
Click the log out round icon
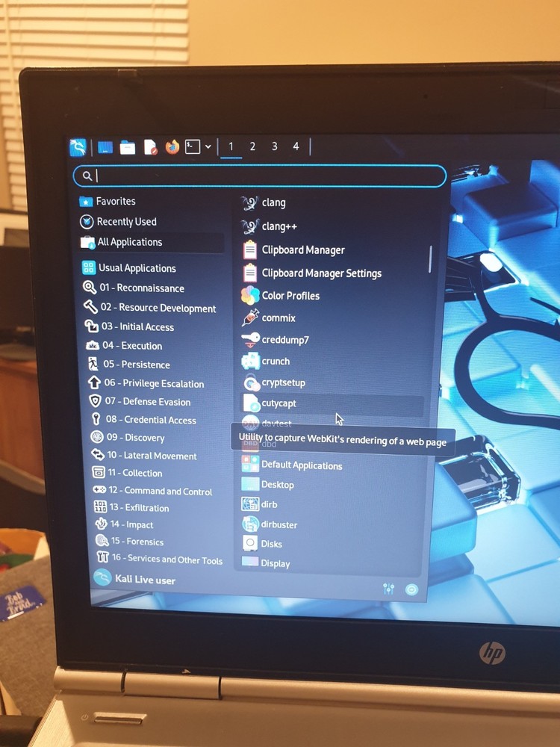coord(411,590)
